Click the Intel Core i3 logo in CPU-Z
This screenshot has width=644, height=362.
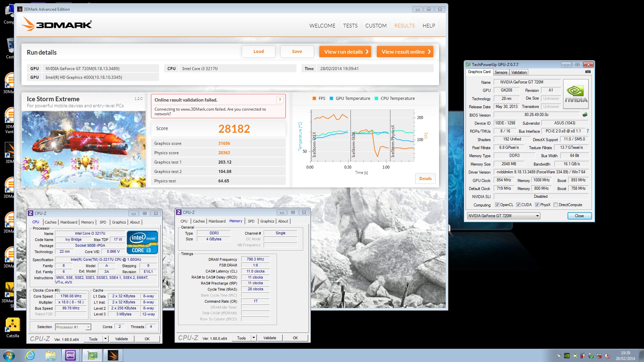point(142,242)
